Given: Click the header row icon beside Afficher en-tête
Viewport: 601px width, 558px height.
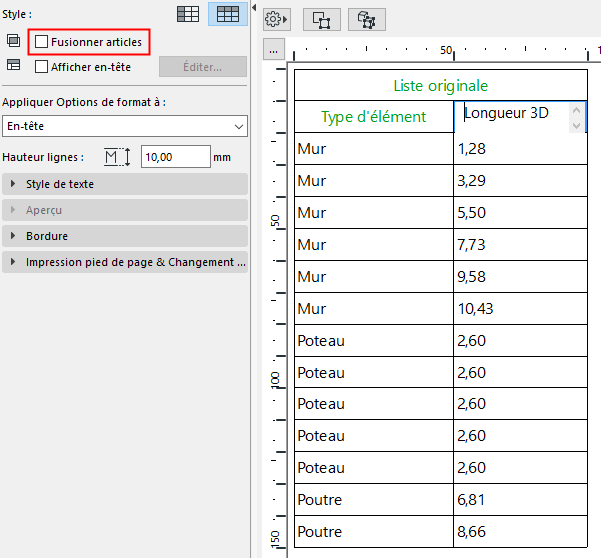Looking at the screenshot, I should pos(13,66).
